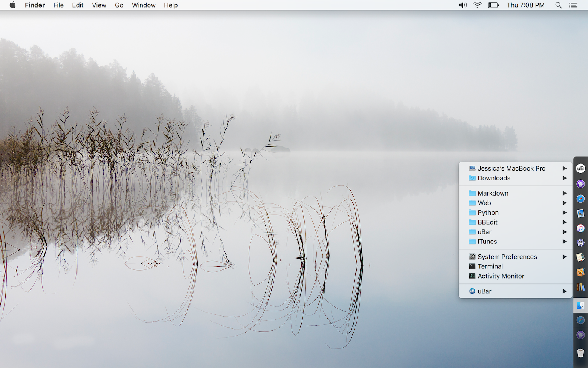This screenshot has height=368, width=588.
Task: Open the File menu
Action: pyautogui.click(x=58, y=5)
